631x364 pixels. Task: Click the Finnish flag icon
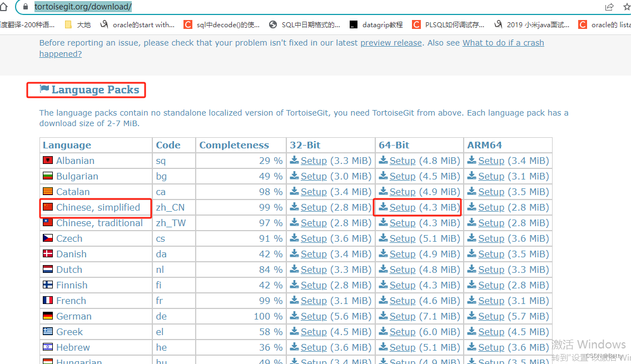click(x=48, y=285)
